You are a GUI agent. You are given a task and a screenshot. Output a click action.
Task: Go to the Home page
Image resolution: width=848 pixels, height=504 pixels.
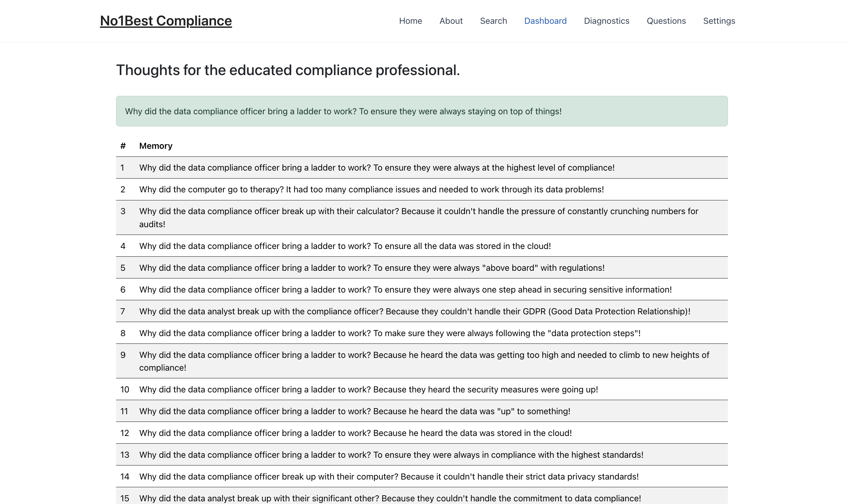tap(410, 21)
